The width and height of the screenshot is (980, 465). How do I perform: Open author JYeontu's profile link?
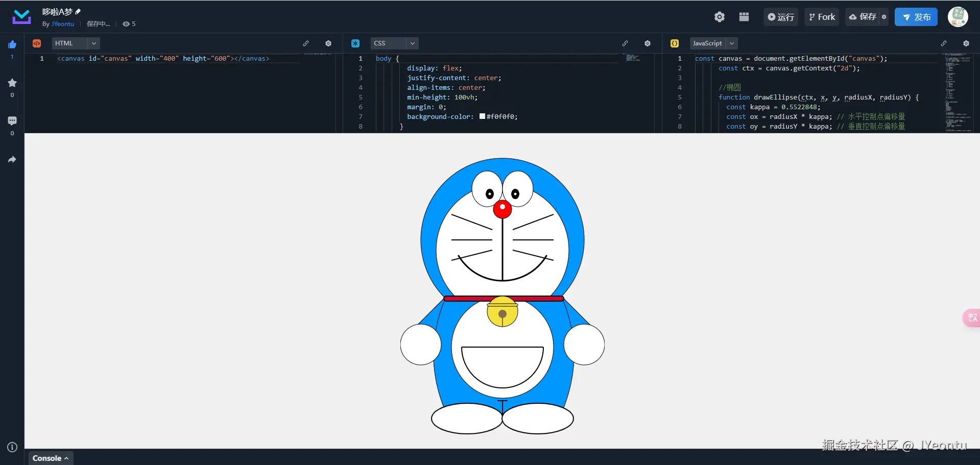pyautogui.click(x=63, y=24)
